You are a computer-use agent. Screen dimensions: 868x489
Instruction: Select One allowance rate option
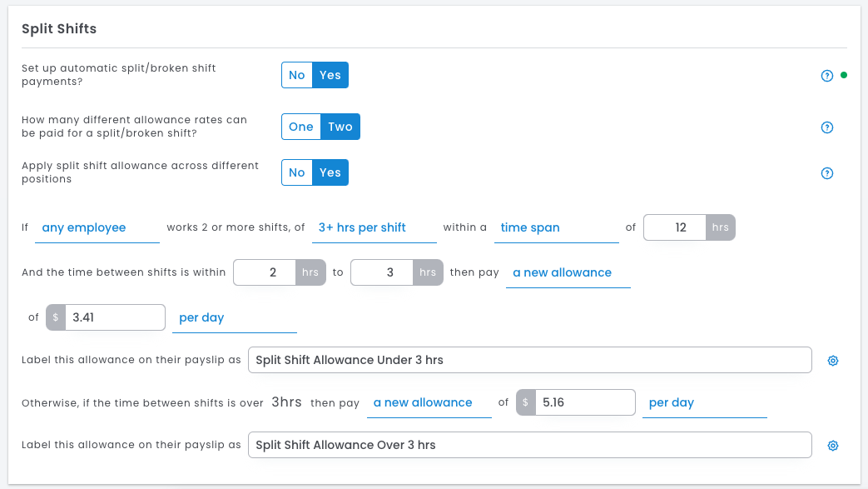coord(301,127)
